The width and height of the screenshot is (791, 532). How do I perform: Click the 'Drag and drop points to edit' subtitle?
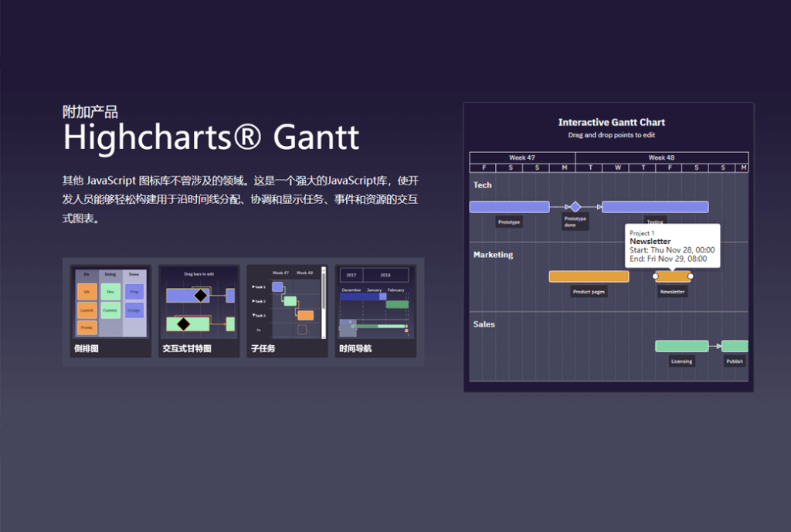coord(612,135)
